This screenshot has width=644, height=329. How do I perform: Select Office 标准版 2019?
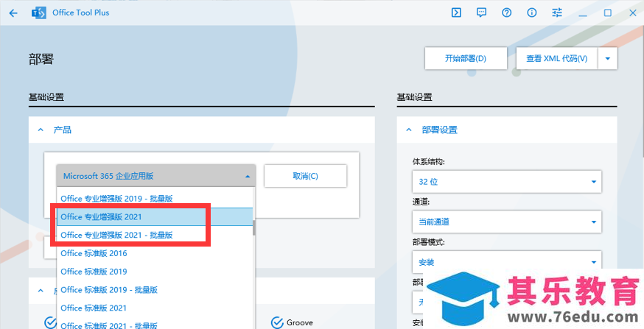click(x=155, y=271)
